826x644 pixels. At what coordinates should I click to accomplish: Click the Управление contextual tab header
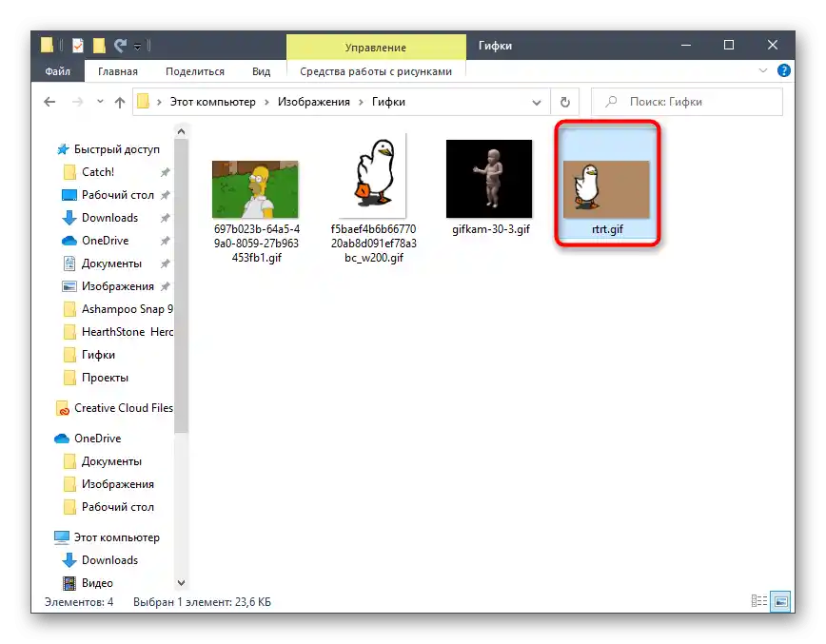pyautogui.click(x=376, y=48)
